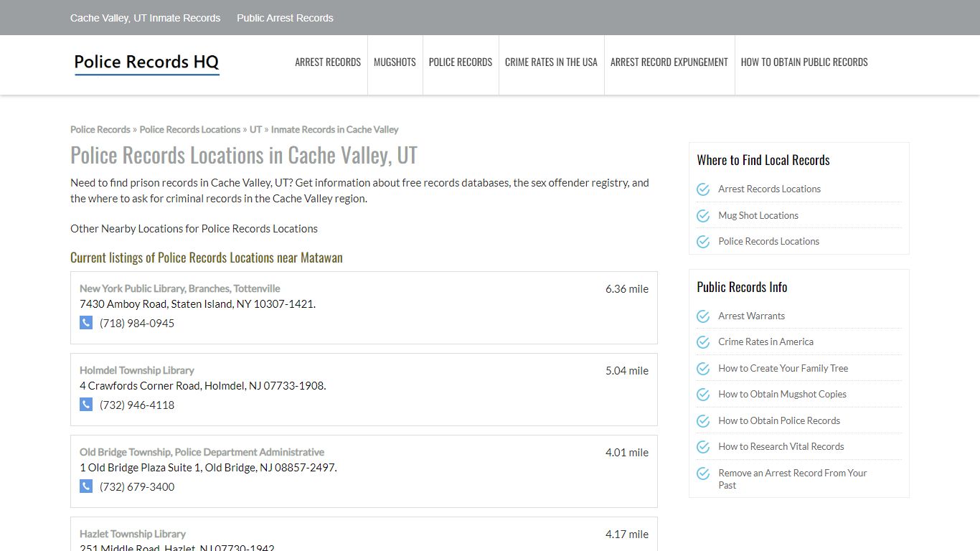This screenshot has width=980, height=551.
Task: Click address 1 Old Bridge Plaza Suite 1
Action: (x=208, y=468)
